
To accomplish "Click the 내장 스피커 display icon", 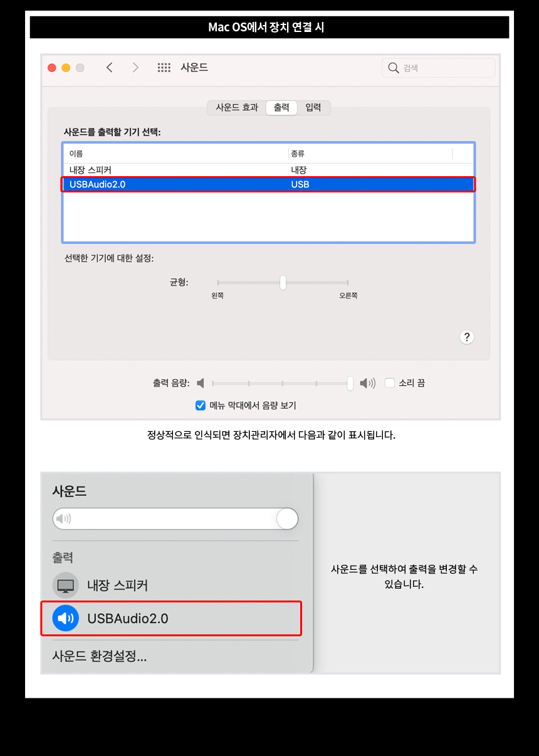I will [x=66, y=585].
